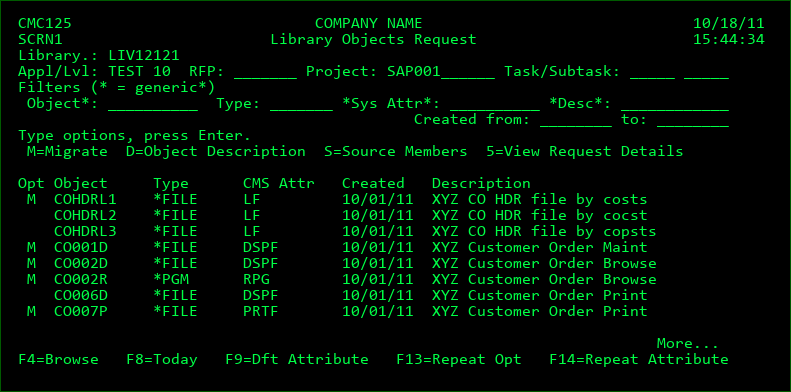Image resolution: width=791 pixels, height=392 pixels.
Task: Click the Opt field for CO002D
Action: [31, 264]
